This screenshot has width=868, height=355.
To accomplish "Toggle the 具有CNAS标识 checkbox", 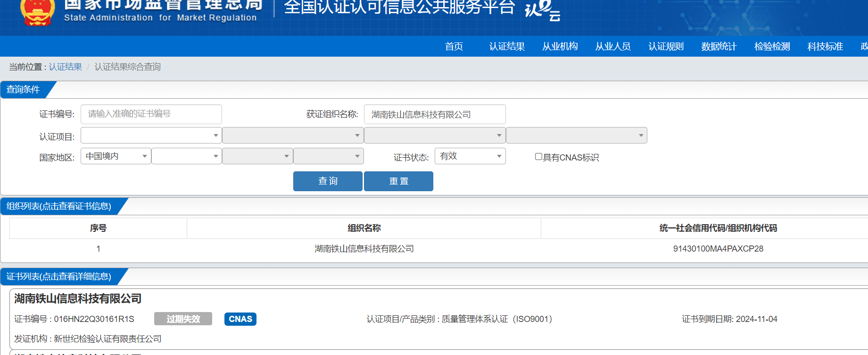I will click(x=538, y=157).
